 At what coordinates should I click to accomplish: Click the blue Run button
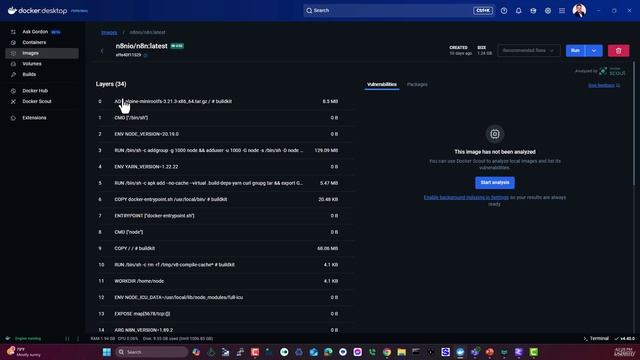[x=576, y=51]
